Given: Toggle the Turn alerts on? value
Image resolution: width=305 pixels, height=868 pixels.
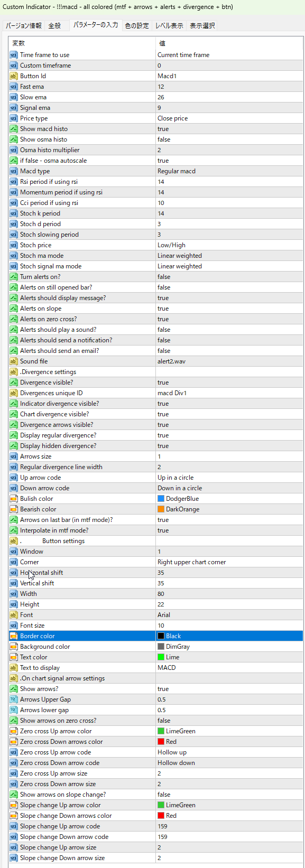Looking at the screenshot, I should (x=229, y=277).
